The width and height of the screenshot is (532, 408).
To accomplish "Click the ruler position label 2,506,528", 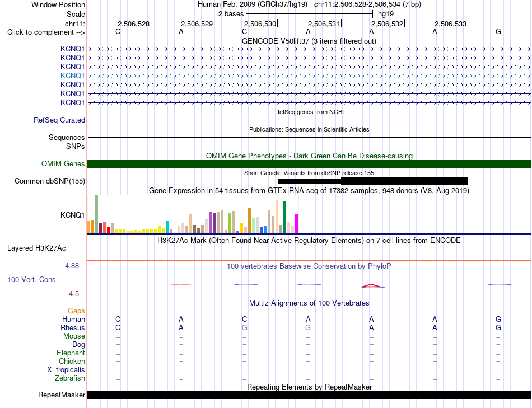I will [133, 24].
